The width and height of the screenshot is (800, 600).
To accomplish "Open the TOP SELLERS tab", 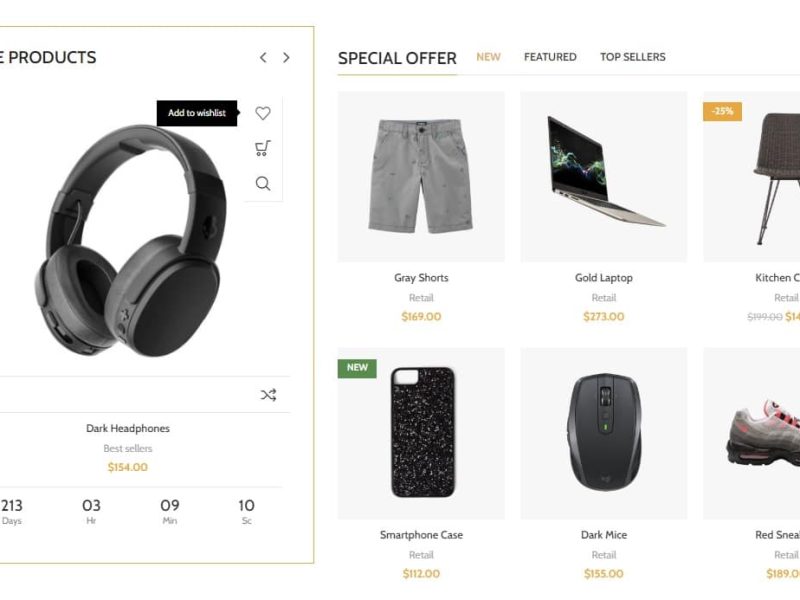I will coord(633,57).
